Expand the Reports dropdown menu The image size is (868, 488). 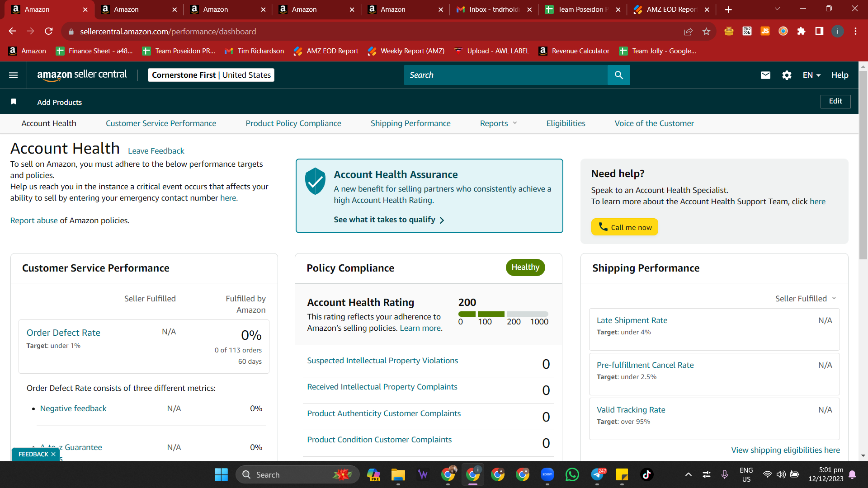point(499,123)
